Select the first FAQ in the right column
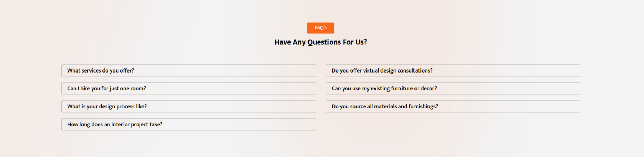The width and height of the screenshot is (644, 157). click(453, 70)
